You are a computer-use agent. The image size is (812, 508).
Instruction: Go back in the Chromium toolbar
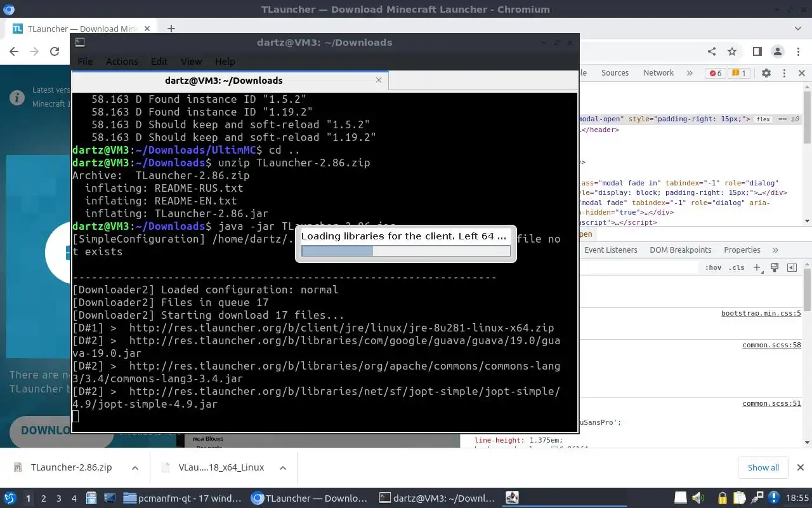(x=14, y=51)
